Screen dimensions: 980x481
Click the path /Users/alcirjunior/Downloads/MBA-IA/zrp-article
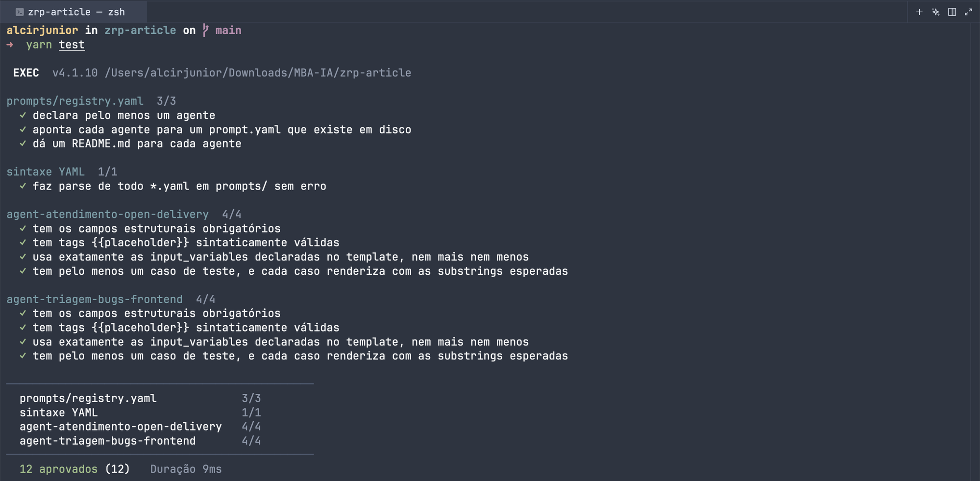[x=258, y=73]
